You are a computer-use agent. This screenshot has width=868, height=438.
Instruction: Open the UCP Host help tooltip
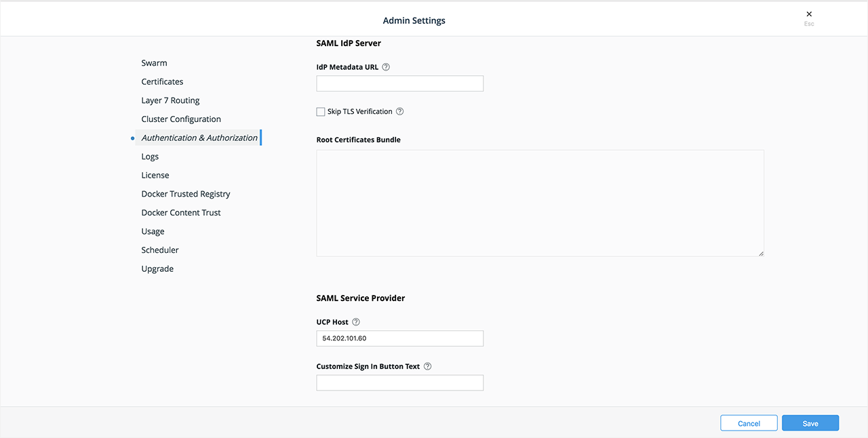pos(355,321)
